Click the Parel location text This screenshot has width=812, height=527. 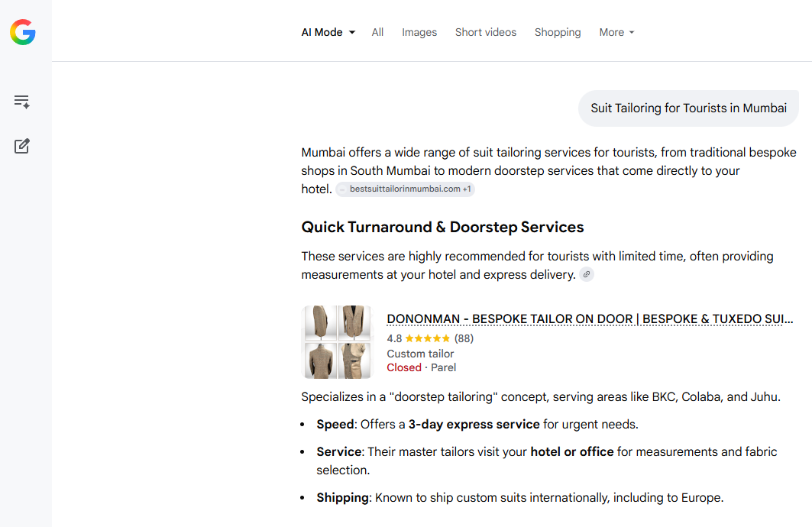click(x=444, y=367)
